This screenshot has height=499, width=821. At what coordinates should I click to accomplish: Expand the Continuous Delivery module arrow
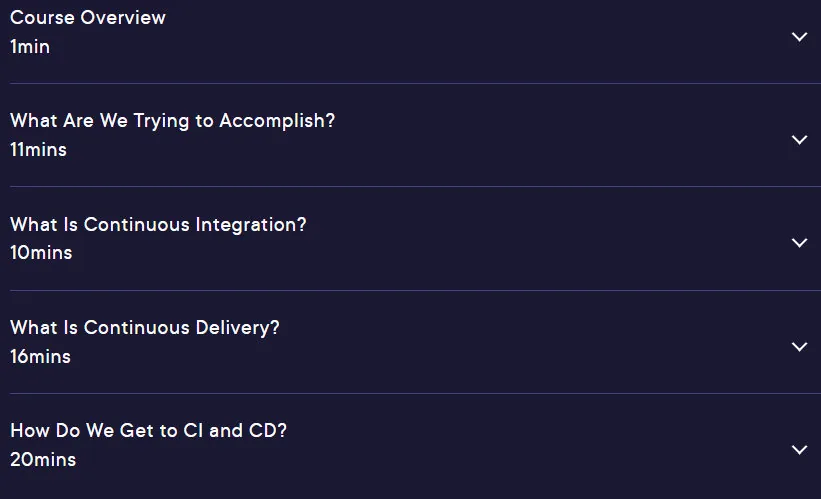tap(799, 347)
